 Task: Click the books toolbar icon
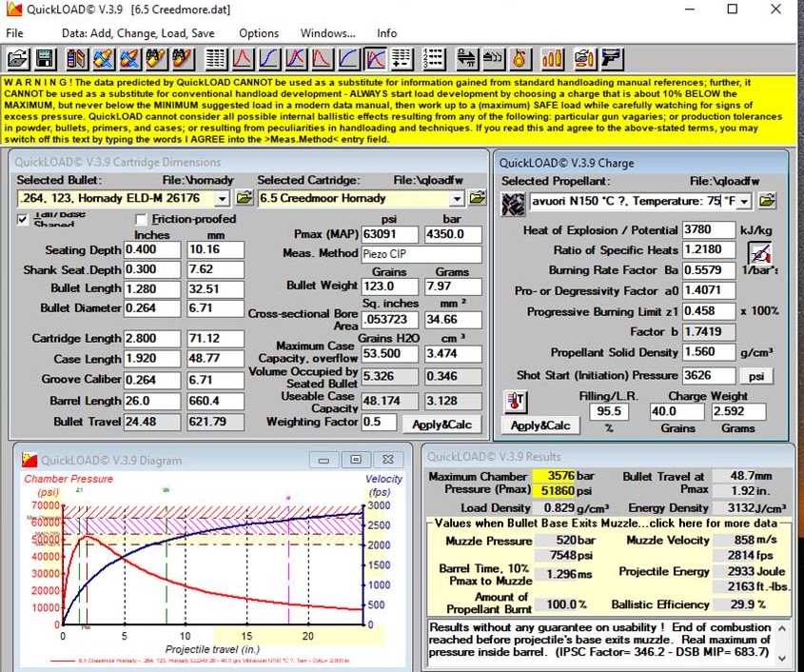tap(77, 58)
